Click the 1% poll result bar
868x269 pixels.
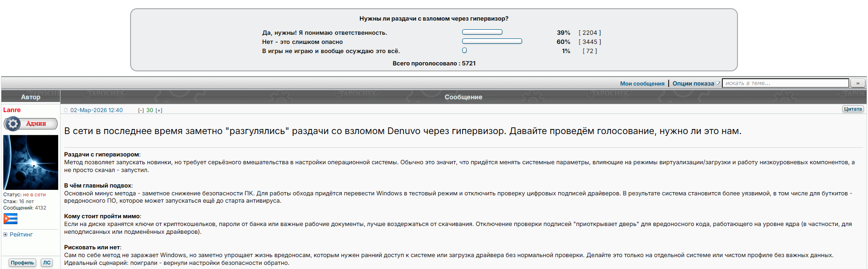(464, 50)
